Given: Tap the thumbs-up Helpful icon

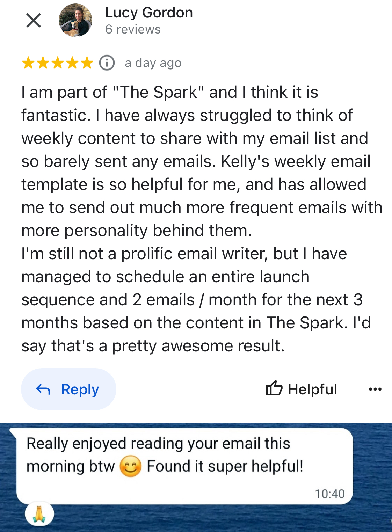Looking at the screenshot, I should click(274, 388).
